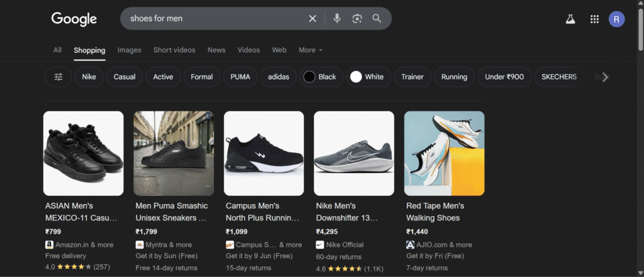The height and width of the screenshot is (277, 644).
Task: Open the Puma Smashic sneaker image
Action: click(x=174, y=154)
